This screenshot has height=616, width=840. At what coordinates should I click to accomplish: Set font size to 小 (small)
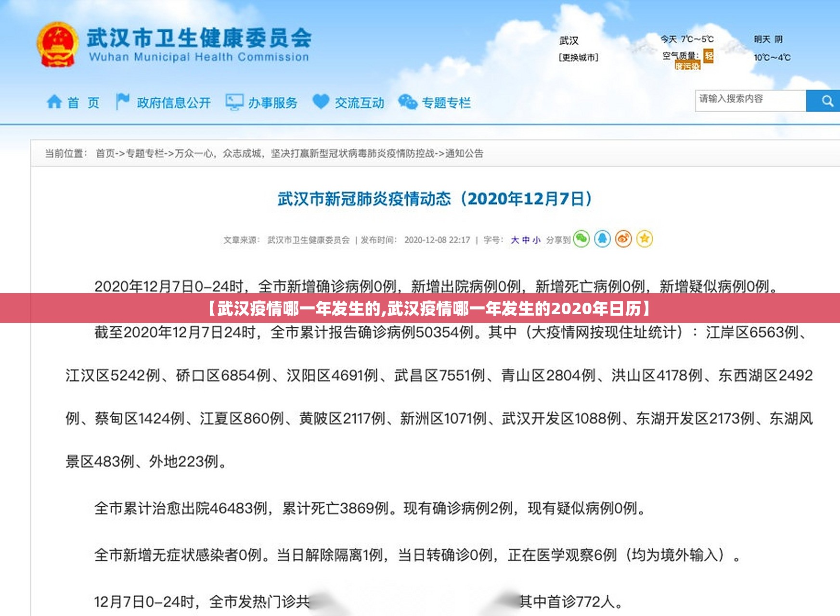(x=536, y=240)
